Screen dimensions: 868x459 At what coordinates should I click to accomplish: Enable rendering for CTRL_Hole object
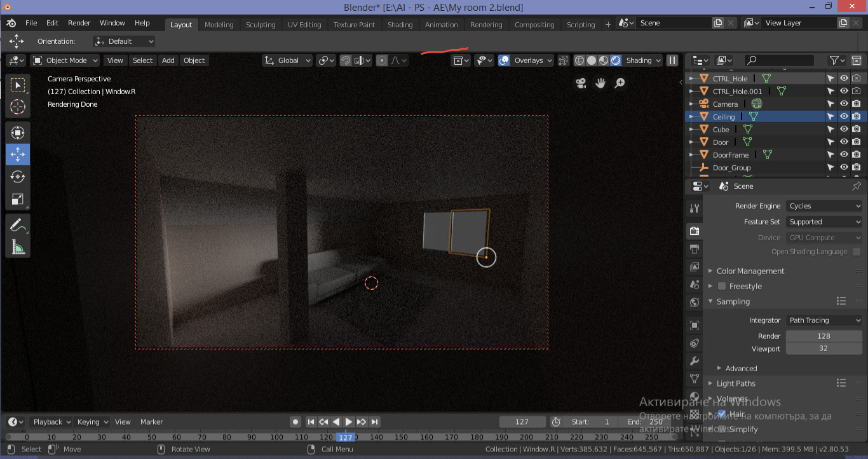(x=857, y=78)
